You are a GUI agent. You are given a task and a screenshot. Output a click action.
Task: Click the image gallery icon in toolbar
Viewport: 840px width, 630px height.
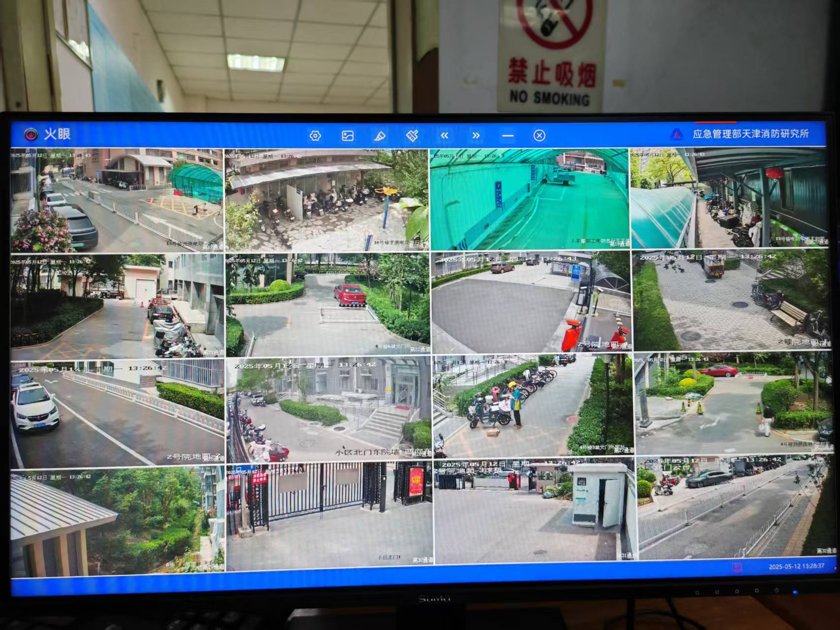pyautogui.click(x=348, y=136)
